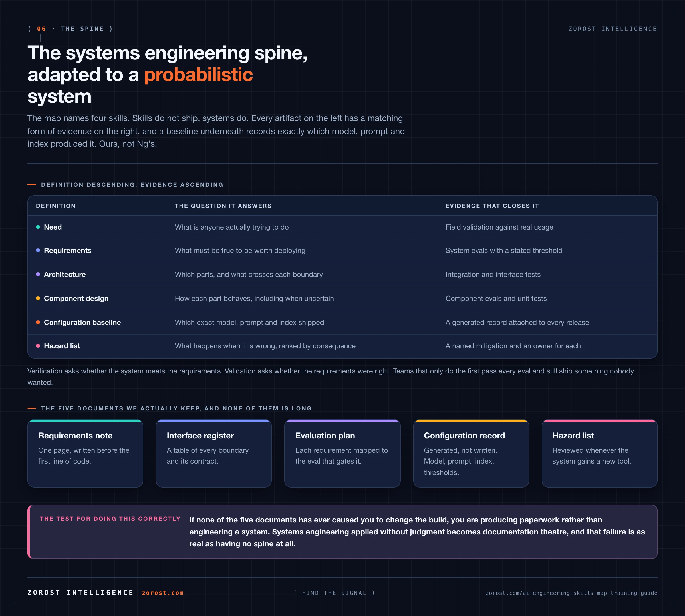Click the DEFINITION column header

pos(56,206)
